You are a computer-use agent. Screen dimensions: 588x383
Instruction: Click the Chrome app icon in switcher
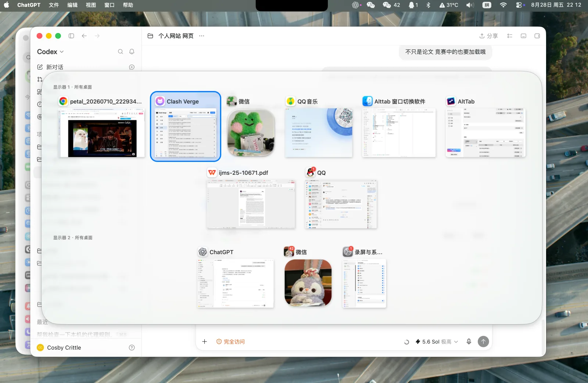tap(63, 101)
